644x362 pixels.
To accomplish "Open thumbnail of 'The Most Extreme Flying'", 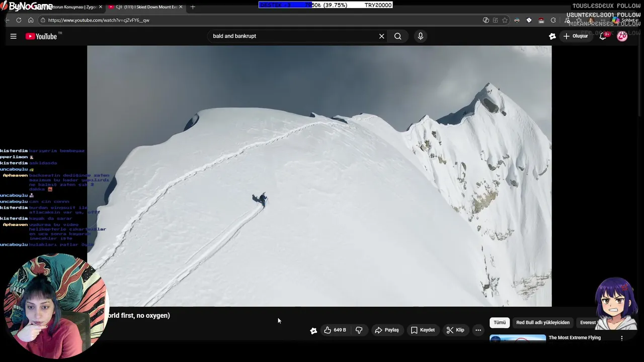I will tap(518, 338).
